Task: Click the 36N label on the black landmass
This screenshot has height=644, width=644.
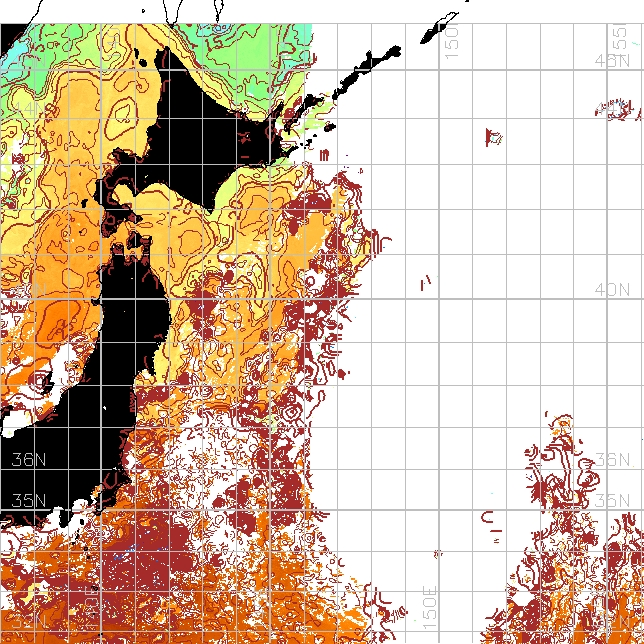Action: 29,460
